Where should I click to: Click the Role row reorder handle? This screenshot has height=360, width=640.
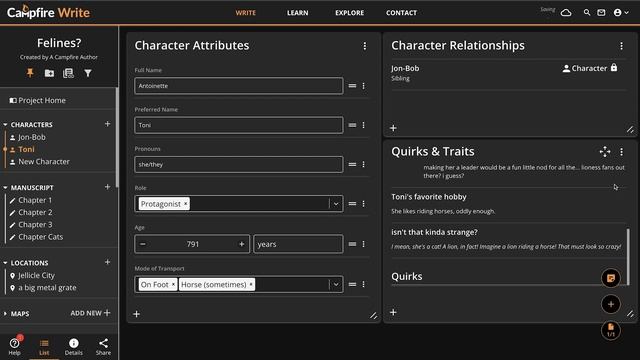point(352,204)
